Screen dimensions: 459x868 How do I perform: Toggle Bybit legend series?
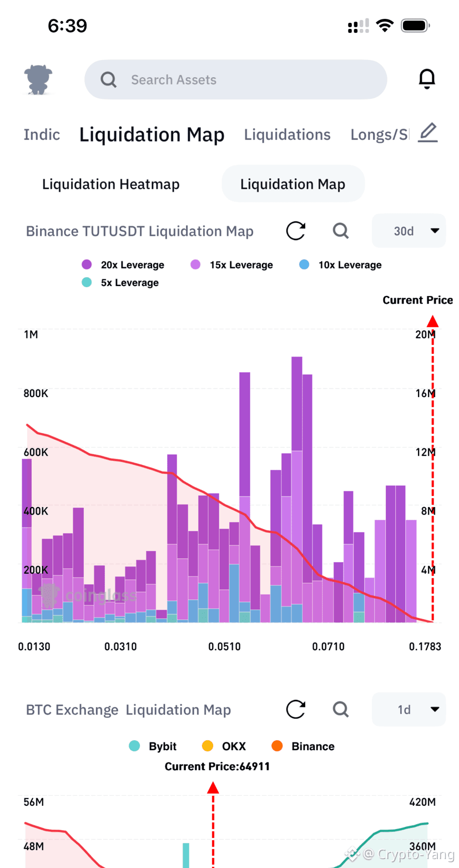click(x=153, y=746)
